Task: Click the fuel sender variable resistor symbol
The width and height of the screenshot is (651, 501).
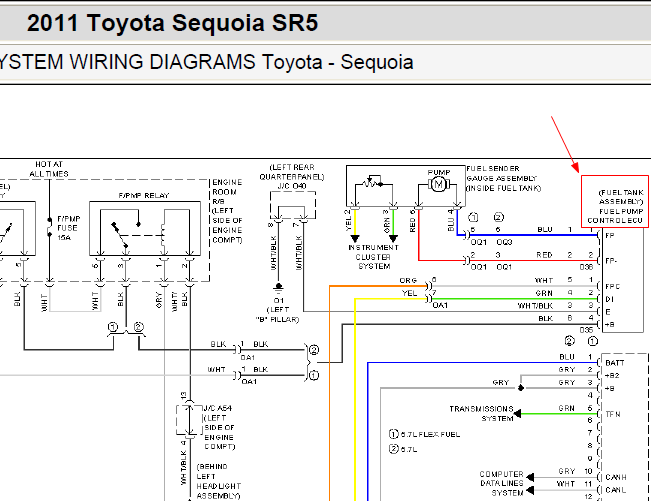Action: coord(372,182)
